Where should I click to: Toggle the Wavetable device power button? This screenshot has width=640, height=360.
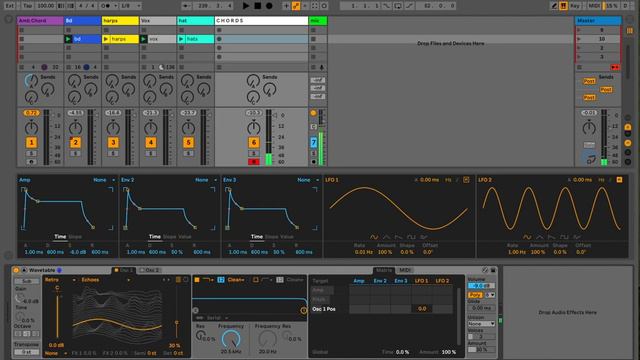click(16, 270)
